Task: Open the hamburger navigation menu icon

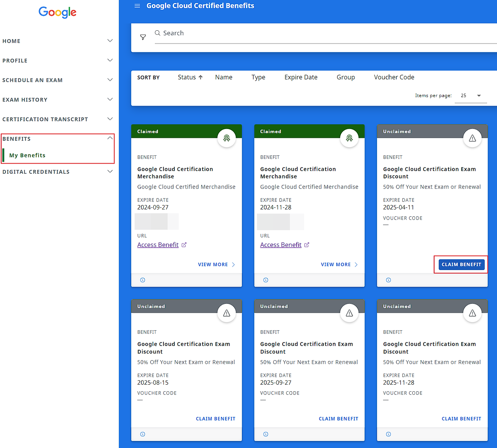Action: click(x=137, y=6)
